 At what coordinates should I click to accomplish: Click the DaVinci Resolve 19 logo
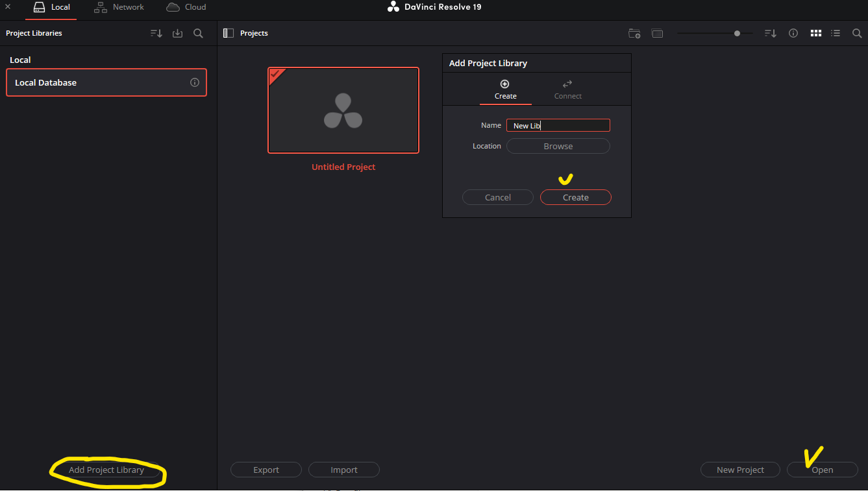(x=434, y=7)
